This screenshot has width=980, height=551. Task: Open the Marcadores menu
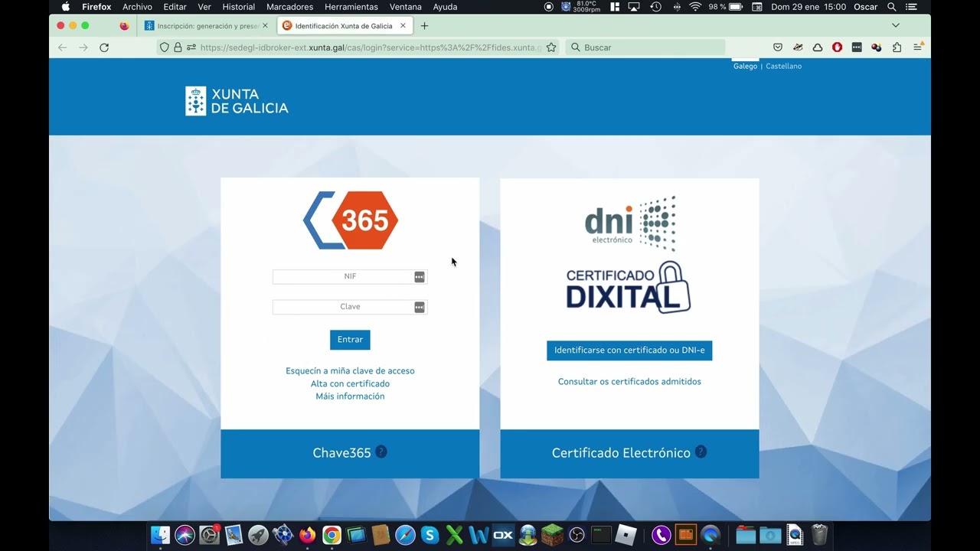tap(289, 7)
